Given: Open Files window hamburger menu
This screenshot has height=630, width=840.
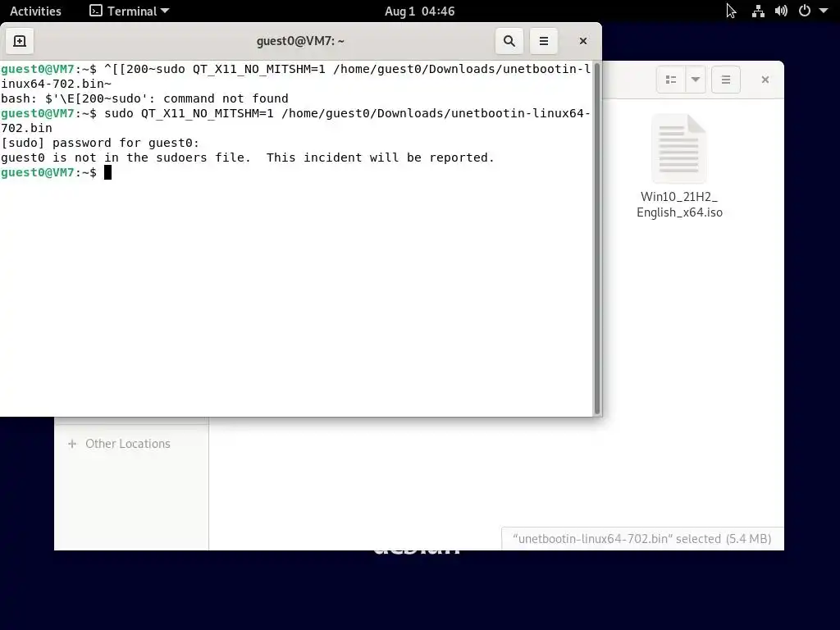Looking at the screenshot, I should pyautogui.click(x=726, y=80).
